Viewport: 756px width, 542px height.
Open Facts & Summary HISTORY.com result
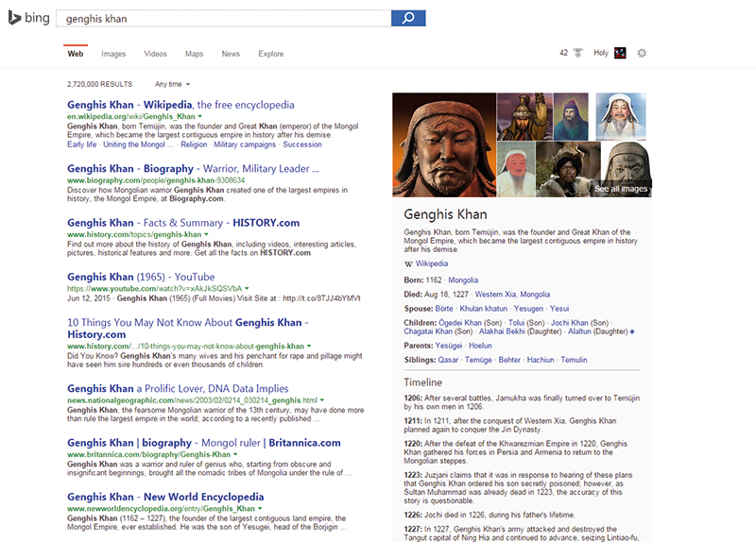tap(183, 223)
